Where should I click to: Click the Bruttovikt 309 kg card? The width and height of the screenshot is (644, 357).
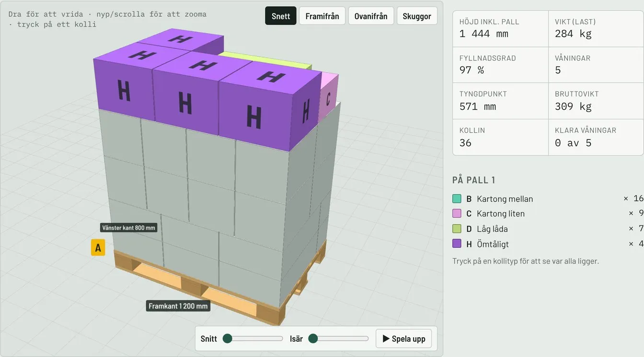click(596, 101)
